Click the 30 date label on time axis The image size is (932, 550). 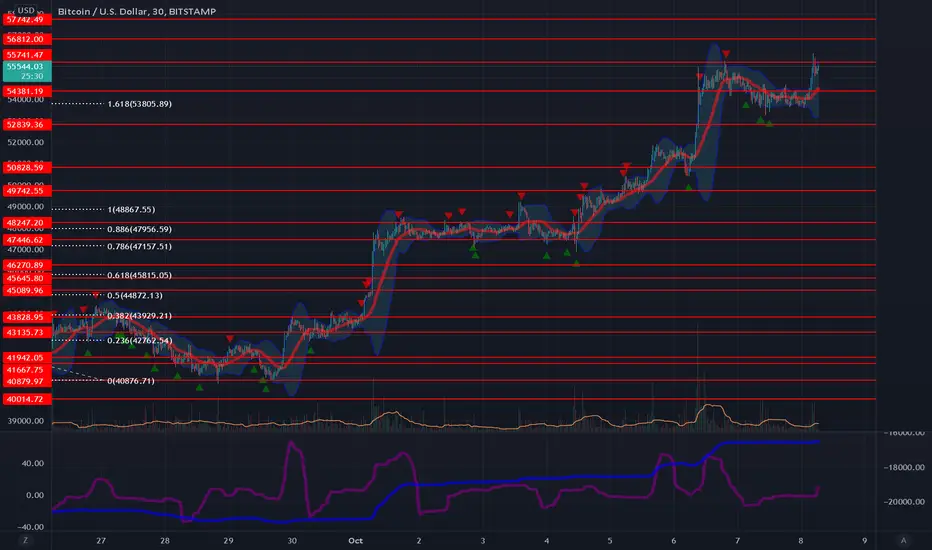point(292,540)
